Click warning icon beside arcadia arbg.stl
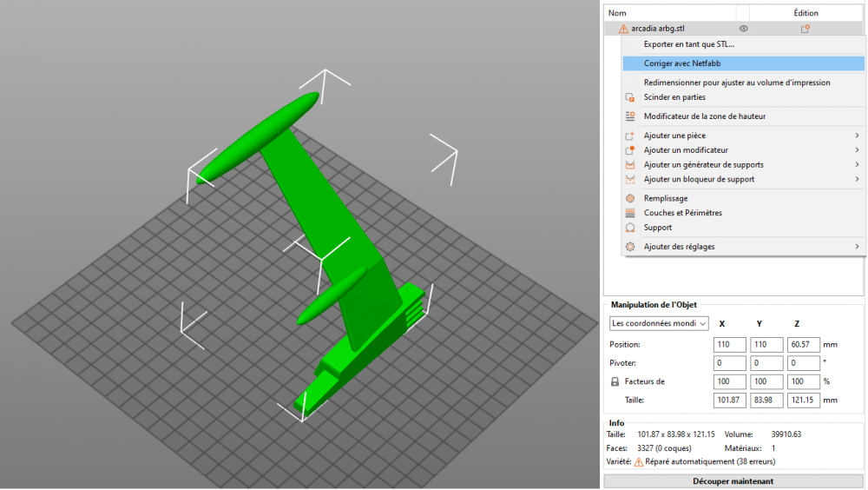 pos(623,29)
